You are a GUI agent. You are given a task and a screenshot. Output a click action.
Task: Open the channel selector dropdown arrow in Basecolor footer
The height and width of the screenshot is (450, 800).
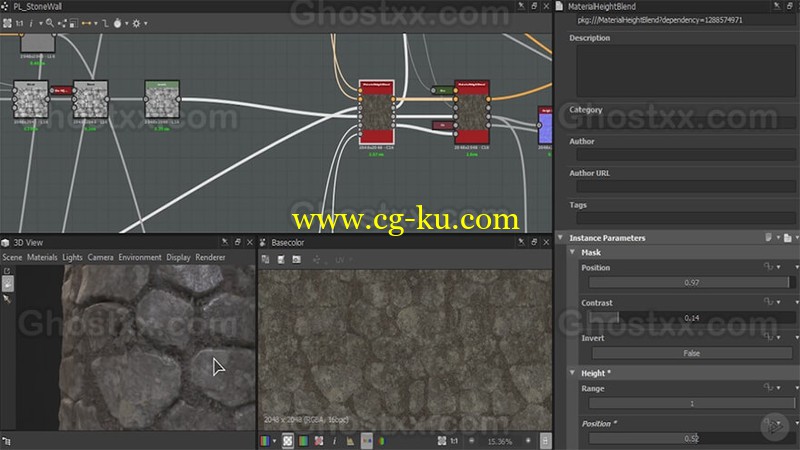[274, 441]
